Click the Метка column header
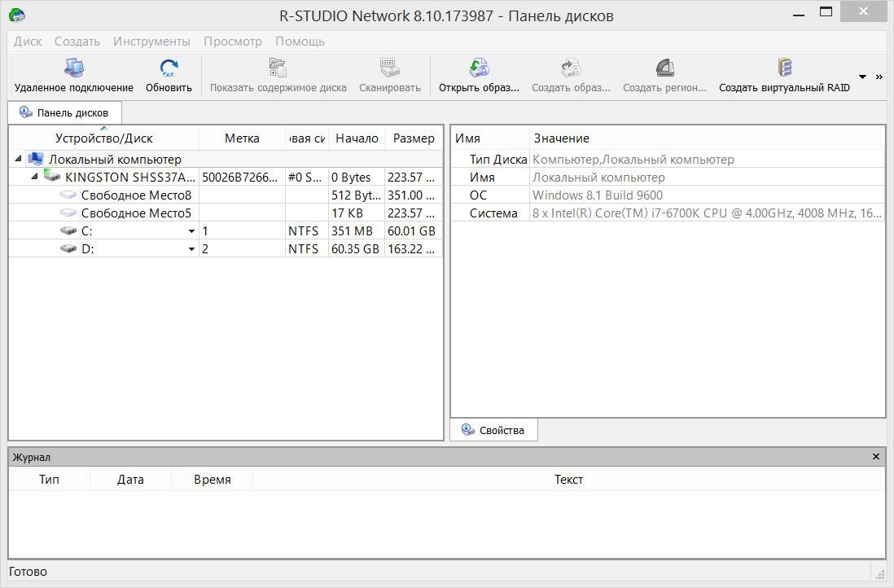 (x=242, y=138)
